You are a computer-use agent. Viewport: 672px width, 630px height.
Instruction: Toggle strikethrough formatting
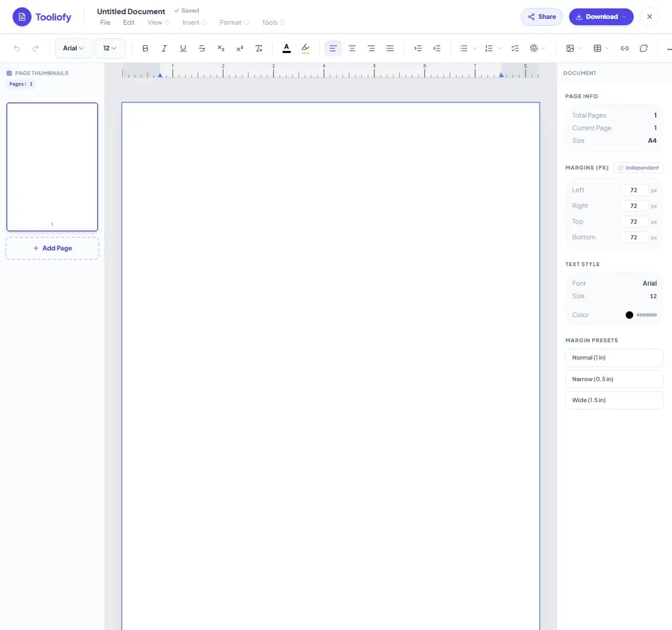pyautogui.click(x=202, y=48)
